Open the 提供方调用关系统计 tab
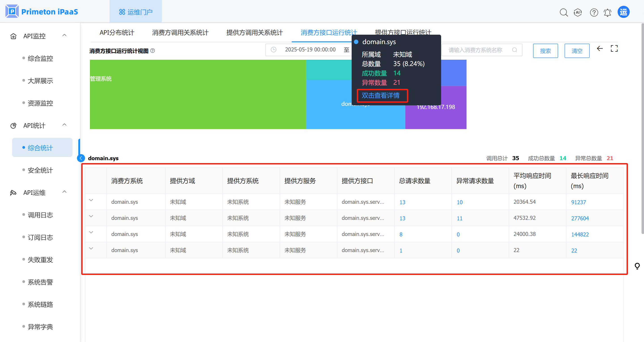Image resolution: width=644 pixels, height=342 pixels. coord(254,32)
